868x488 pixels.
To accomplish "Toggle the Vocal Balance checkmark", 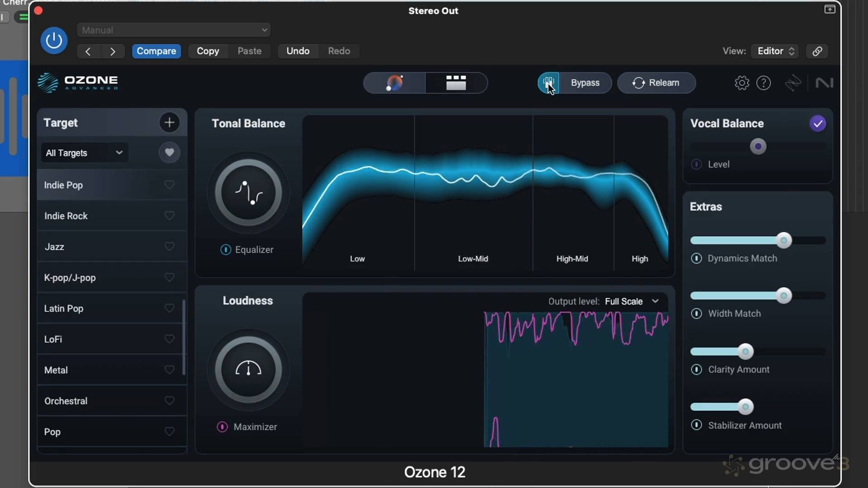I will (x=817, y=123).
